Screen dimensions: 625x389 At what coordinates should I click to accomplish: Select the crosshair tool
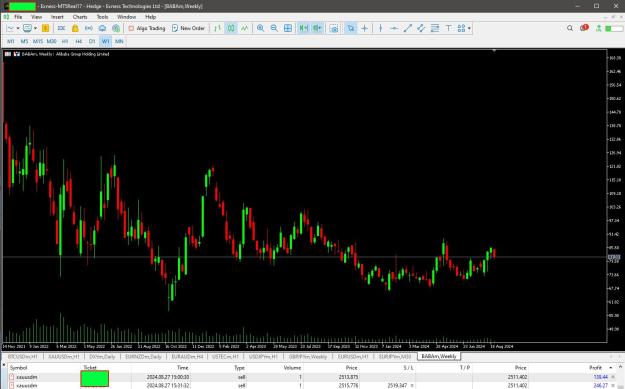point(364,28)
